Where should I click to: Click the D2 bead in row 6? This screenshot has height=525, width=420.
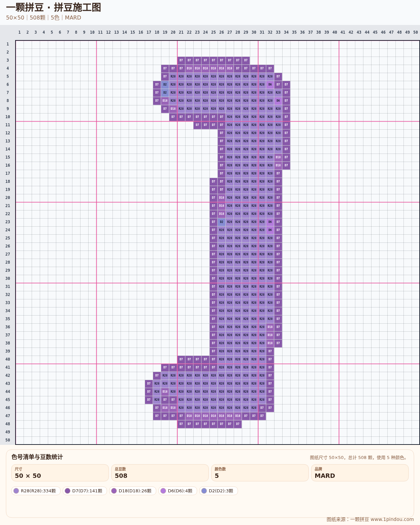click(165, 85)
